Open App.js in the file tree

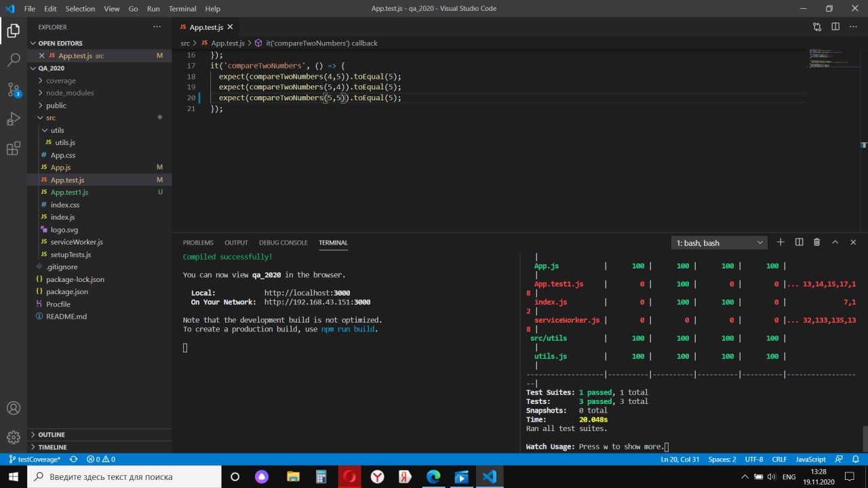click(x=100, y=167)
